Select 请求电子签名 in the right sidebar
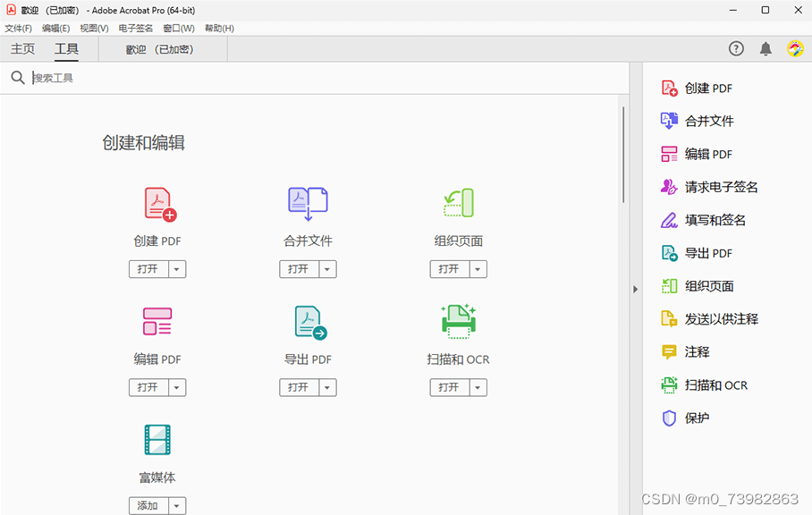812x515 pixels. point(709,187)
